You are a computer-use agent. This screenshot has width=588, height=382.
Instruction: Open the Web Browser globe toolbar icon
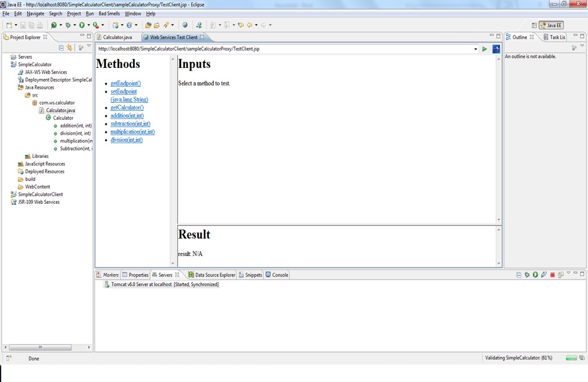185,25
